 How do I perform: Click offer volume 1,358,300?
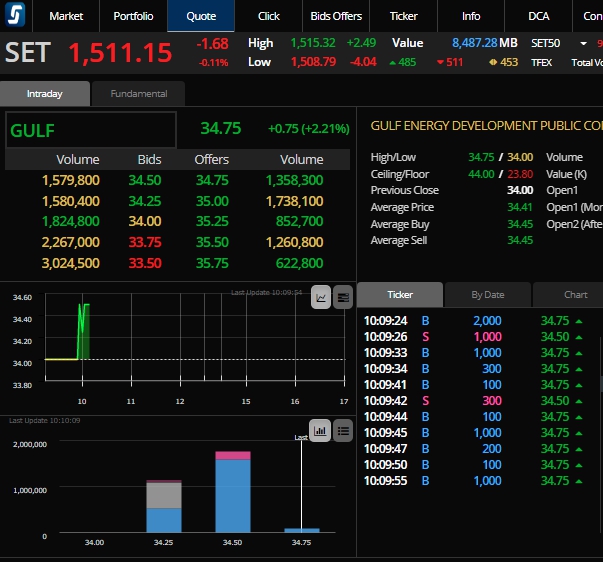[295, 180]
